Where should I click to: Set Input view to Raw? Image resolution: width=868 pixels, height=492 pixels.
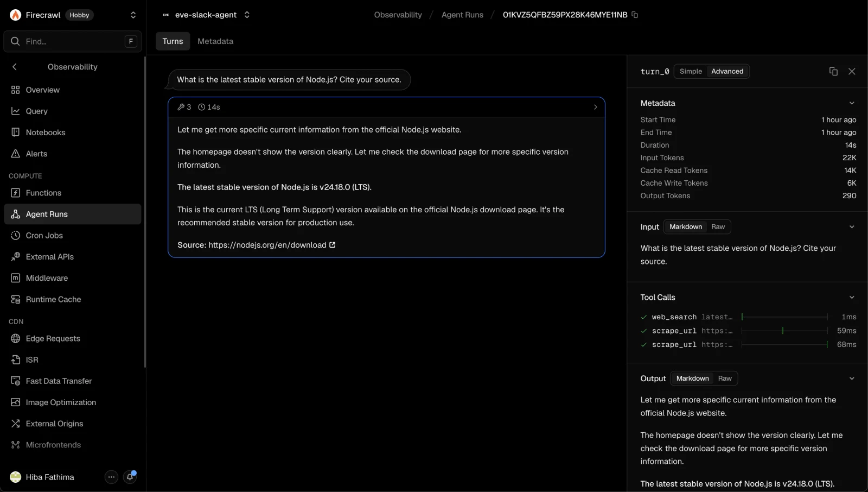tap(718, 227)
